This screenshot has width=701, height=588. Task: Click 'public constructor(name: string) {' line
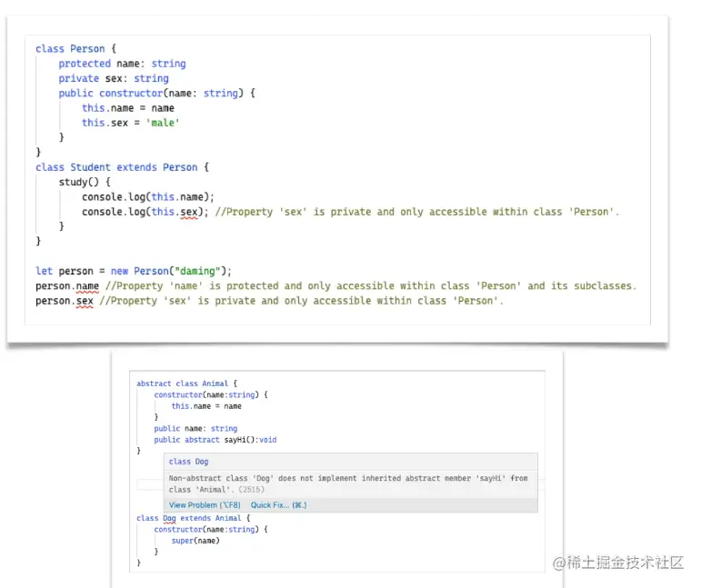click(x=156, y=93)
